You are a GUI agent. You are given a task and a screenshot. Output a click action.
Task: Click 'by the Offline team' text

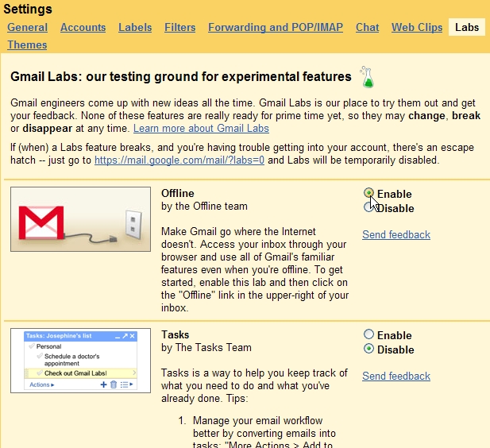[204, 206]
